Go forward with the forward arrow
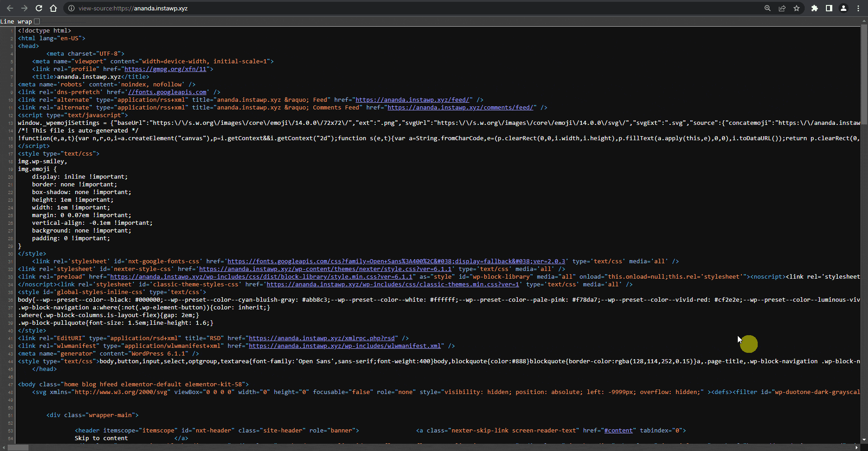 click(24, 8)
